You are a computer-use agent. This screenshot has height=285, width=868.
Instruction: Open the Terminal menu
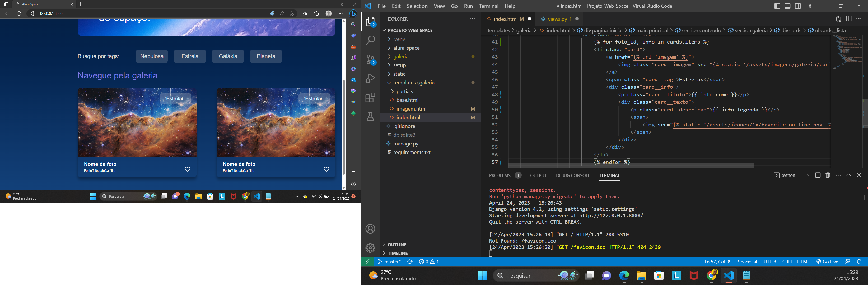tap(489, 6)
